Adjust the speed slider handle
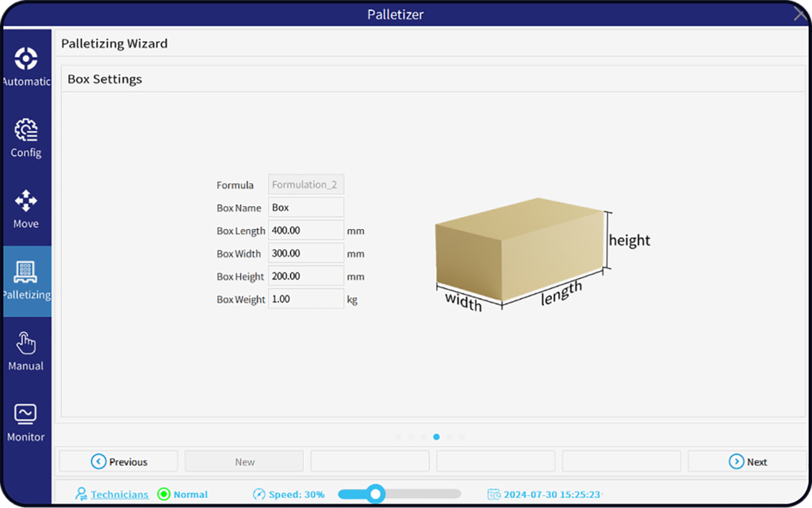This screenshot has height=508, width=812. (x=376, y=495)
